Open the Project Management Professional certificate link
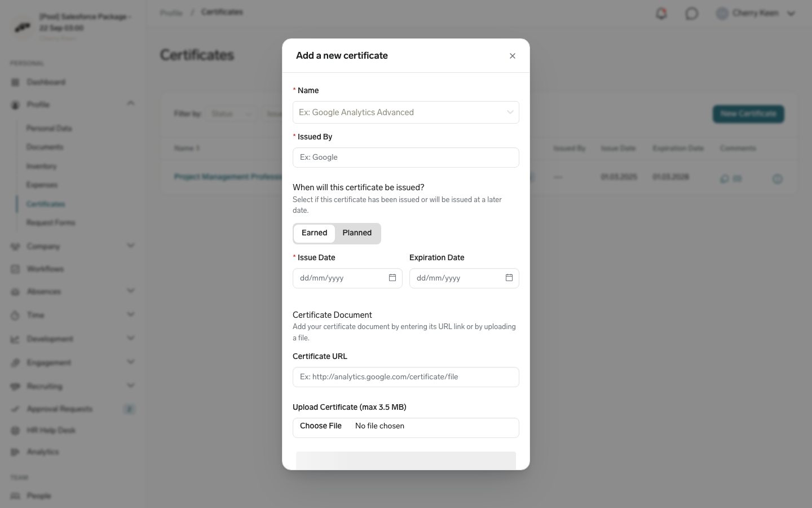Image resolution: width=812 pixels, height=508 pixels. (228, 177)
